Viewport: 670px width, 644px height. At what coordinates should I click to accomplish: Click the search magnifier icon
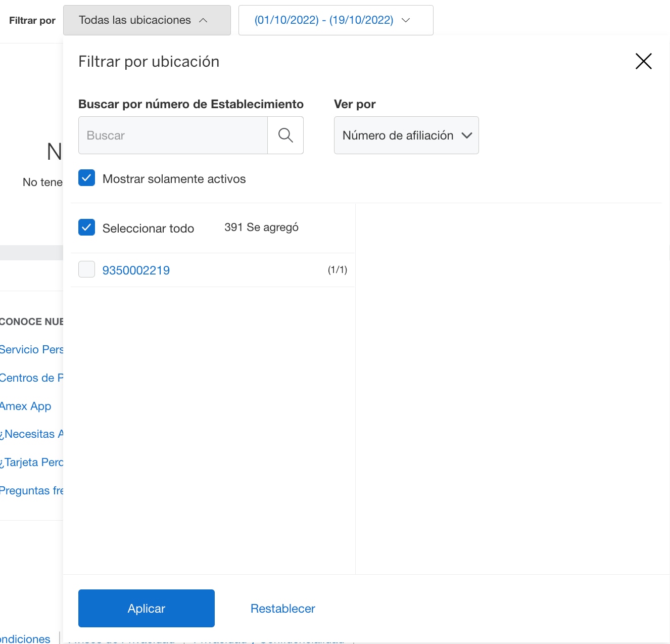click(285, 135)
